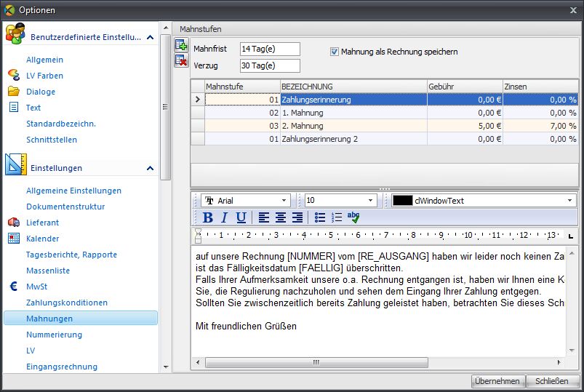The width and height of the screenshot is (584, 392).
Task: Underline the selected text
Action: (241, 217)
